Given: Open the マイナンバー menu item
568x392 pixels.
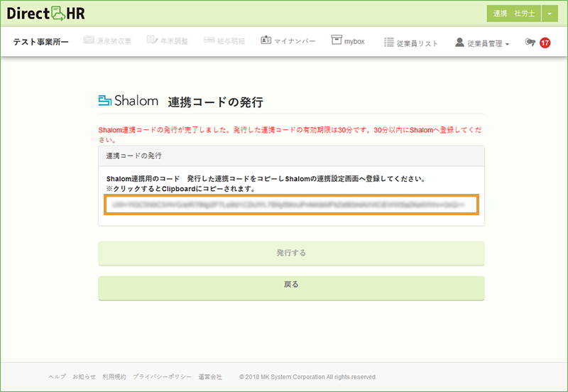Looking at the screenshot, I should tap(288, 41).
